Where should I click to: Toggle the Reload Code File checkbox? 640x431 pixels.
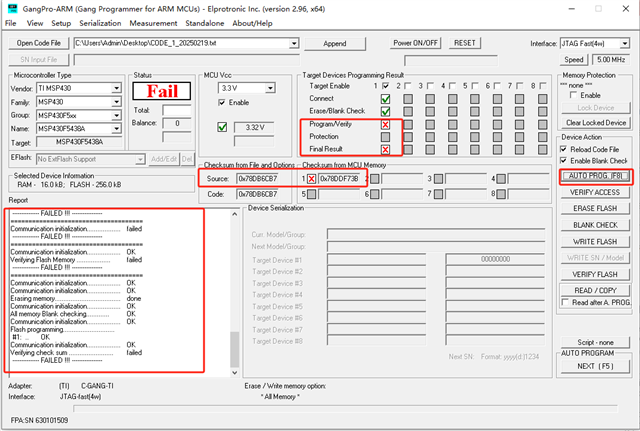tap(563, 149)
